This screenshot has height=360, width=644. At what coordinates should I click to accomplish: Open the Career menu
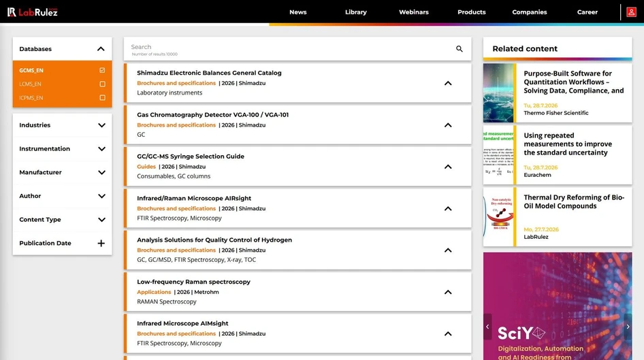(587, 12)
